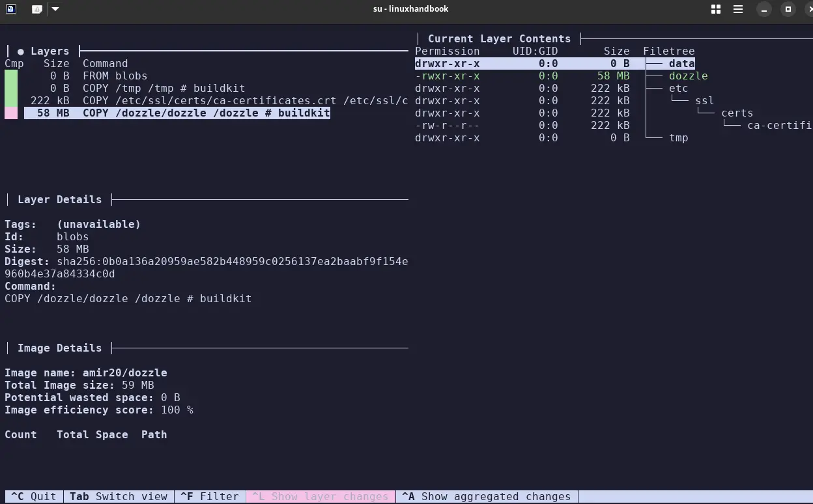Toggle Show layer changes
The image size is (813, 504).
coord(321,496)
